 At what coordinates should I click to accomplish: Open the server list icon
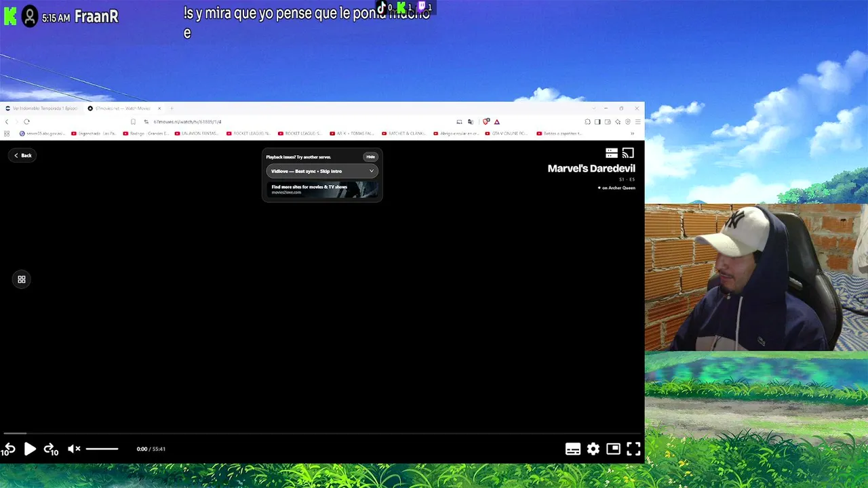coord(612,153)
